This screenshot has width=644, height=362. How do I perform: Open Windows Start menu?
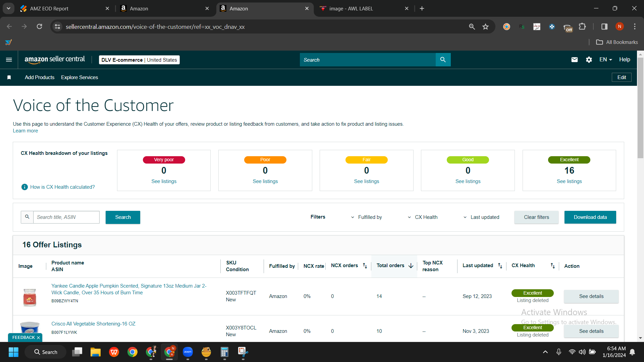pos(13,352)
